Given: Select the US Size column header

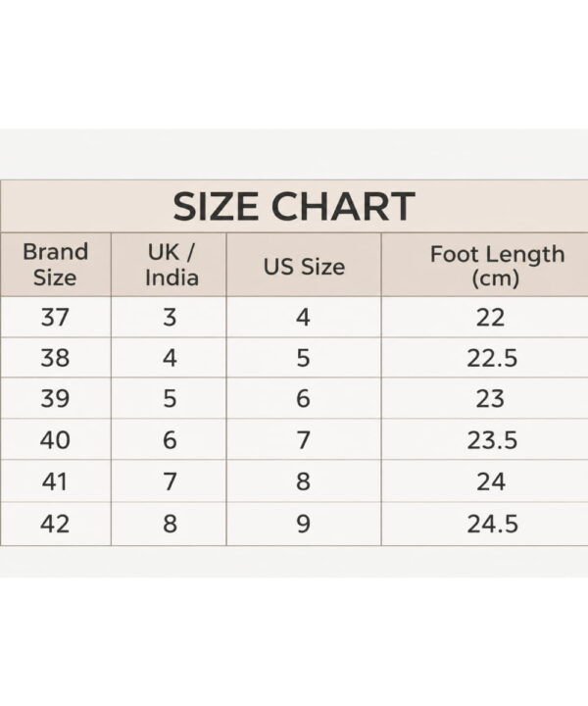Looking at the screenshot, I should (x=304, y=265).
